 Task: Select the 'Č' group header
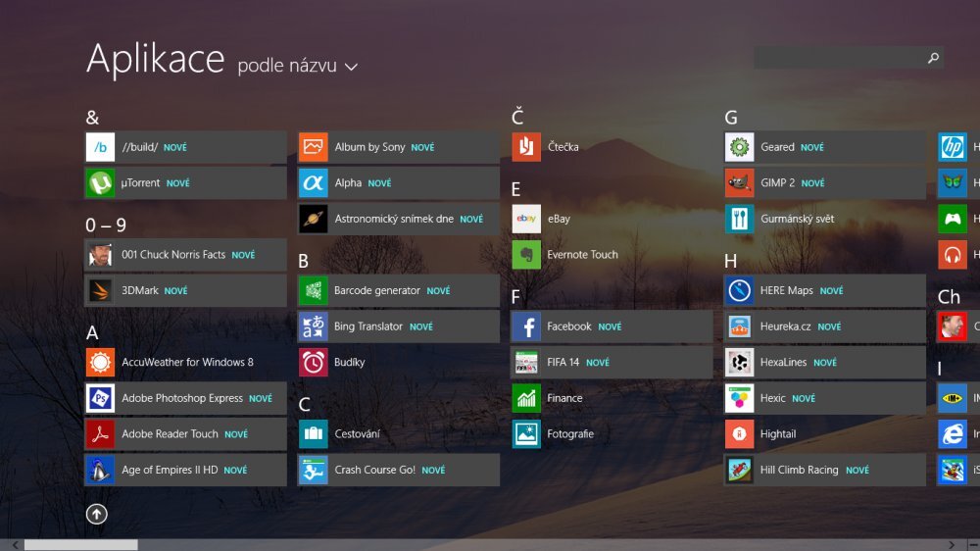point(517,117)
